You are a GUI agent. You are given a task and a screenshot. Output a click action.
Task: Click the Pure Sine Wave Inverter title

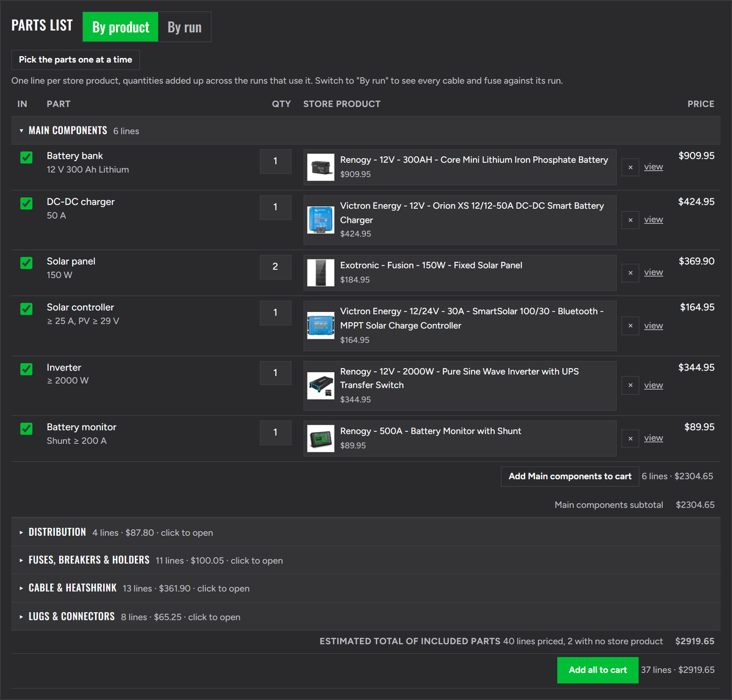point(459,378)
